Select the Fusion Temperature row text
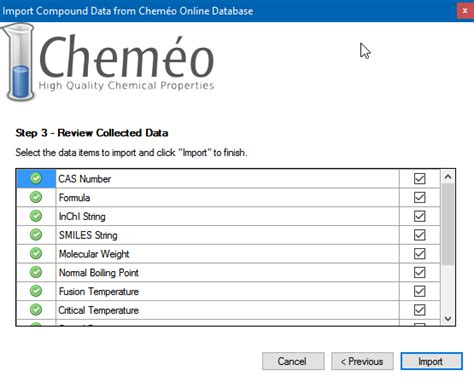 [99, 291]
